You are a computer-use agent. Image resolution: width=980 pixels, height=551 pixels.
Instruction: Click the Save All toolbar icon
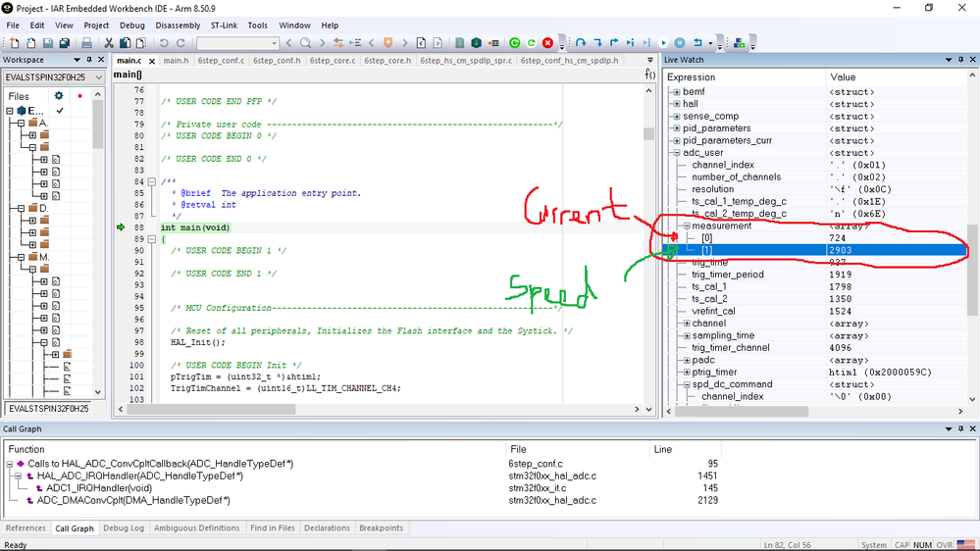click(x=65, y=43)
